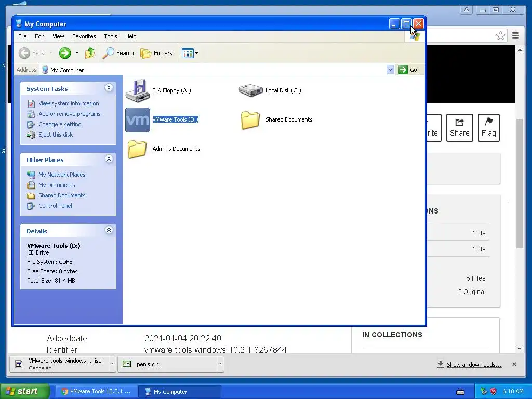
Task: Select the VMware Tools (D:) CD drive icon
Action: pyautogui.click(x=138, y=120)
